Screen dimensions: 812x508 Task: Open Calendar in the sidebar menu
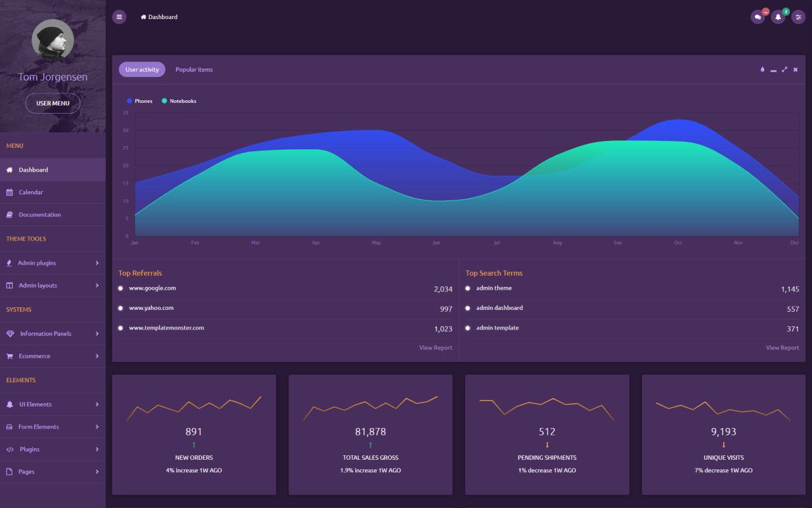(53, 192)
